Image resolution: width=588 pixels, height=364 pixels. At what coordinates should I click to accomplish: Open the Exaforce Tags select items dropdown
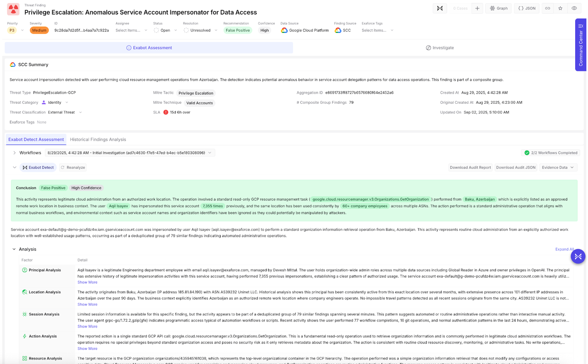[377, 30]
